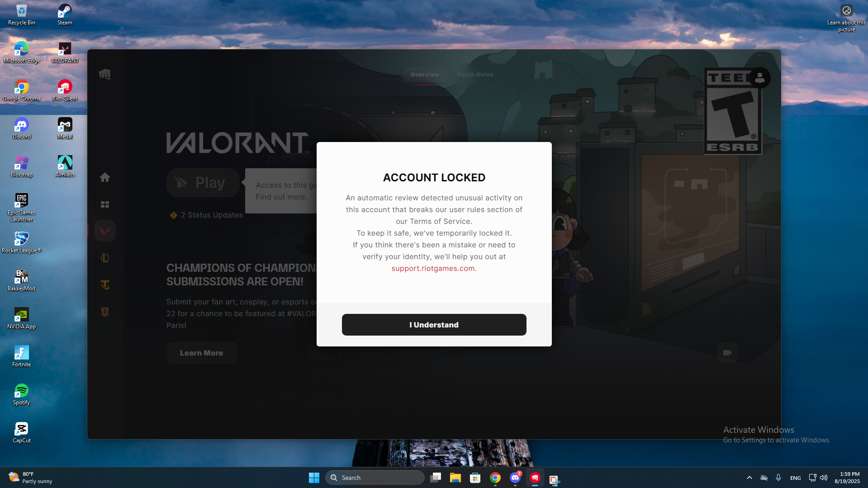Click the Riot fist logo in sidebar
Viewport: 868px width, 488px height.
[x=104, y=74]
